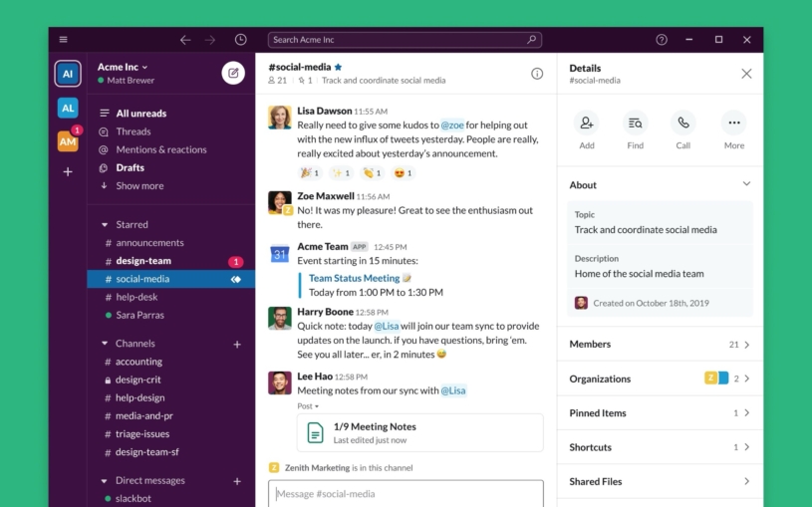The height and width of the screenshot is (507, 812).
Task: Open the 1/9 Meeting Notes post
Action: 420,433
